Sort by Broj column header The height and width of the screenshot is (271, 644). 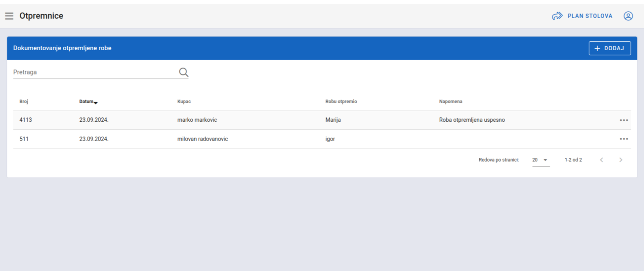(x=24, y=101)
